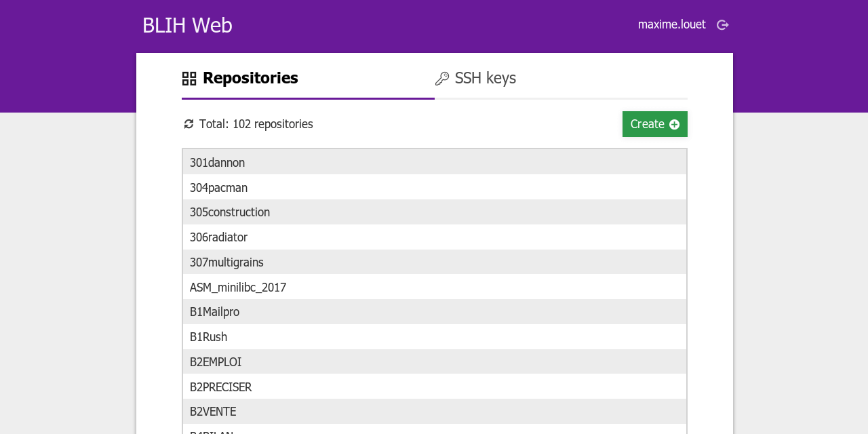Open the BLIH Web home link
Image resolution: width=868 pixels, height=434 pixels.
pos(187,25)
